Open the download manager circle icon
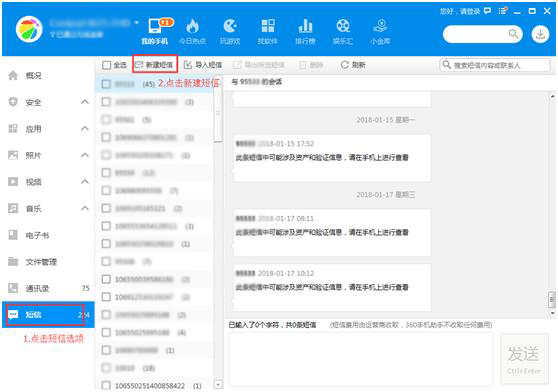Image resolution: width=558 pixels, height=392 pixels. click(x=540, y=35)
